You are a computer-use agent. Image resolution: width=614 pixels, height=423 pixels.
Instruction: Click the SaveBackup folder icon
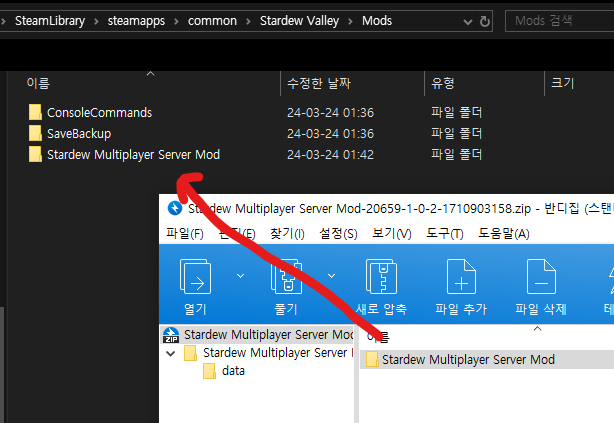(x=35, y=134)
